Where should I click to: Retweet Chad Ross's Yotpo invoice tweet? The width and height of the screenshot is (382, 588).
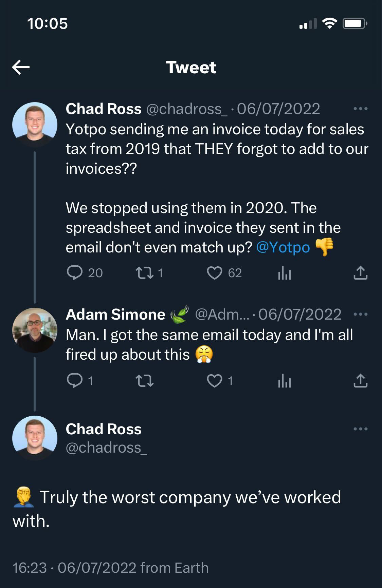click(144, 273)
